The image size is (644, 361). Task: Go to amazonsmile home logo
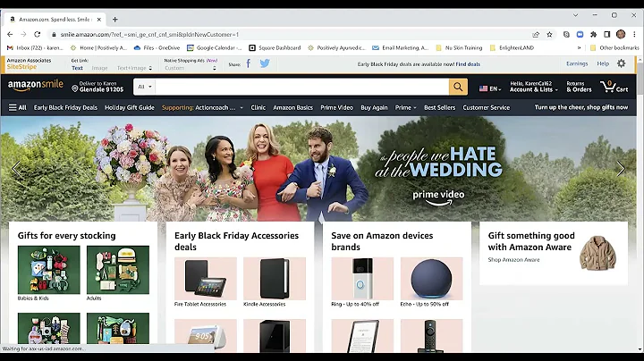tap(35, 85)
